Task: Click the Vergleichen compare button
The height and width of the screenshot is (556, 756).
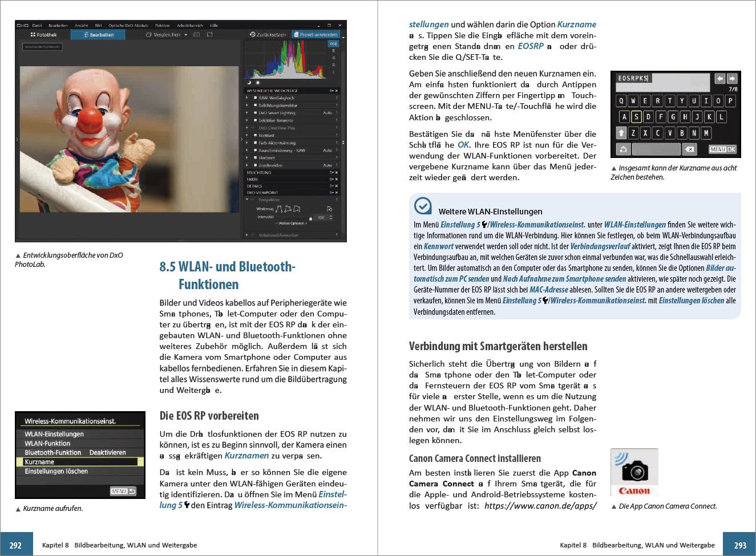Action: (x=163, y=35)
